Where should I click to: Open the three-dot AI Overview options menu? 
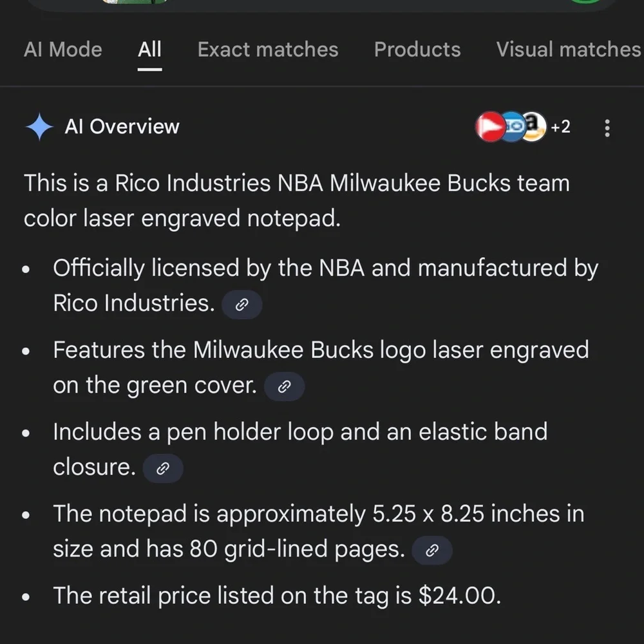[x=607, y=128]
